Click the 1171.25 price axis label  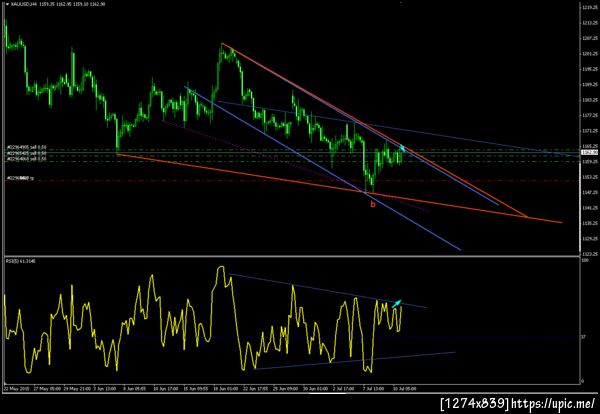tap(590, 131)
